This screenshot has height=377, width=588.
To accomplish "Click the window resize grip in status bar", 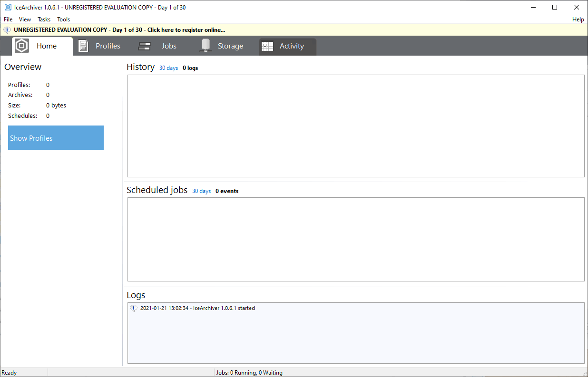I will click(584, 373).
